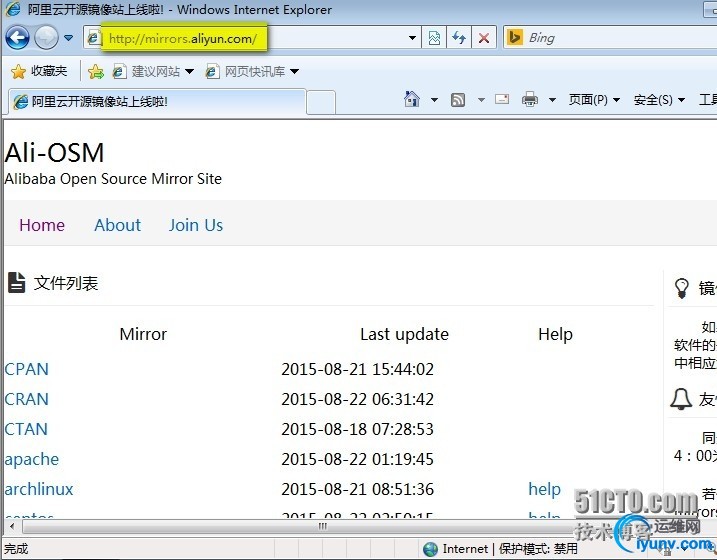
Task: Expand the Print dropdown arrow
Action: pos(552,100)
